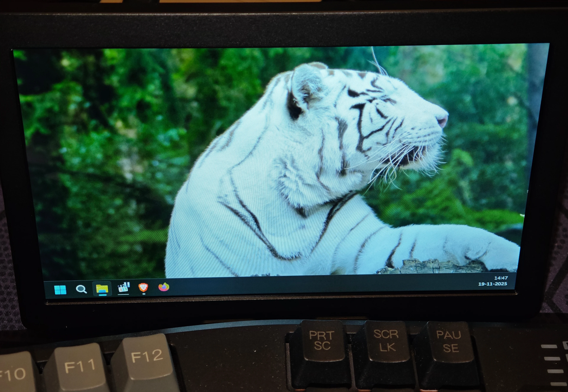Click the 14:47 clock time
Screen dimensions: 568x392
pyautogui.click(x=501, y=278)
